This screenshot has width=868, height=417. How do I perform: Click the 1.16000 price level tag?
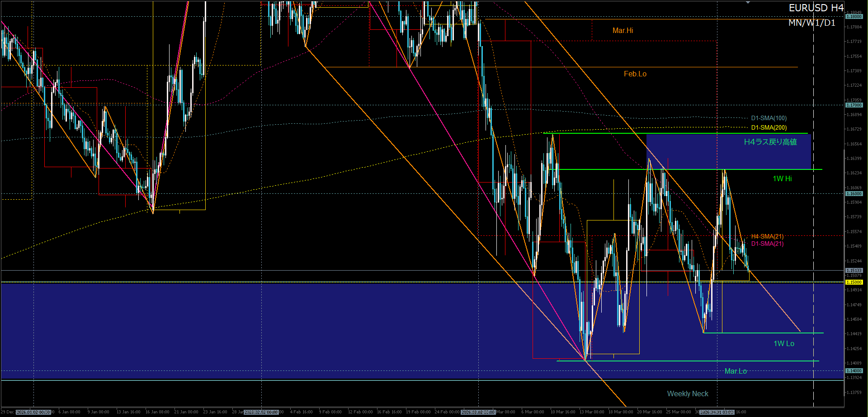[854, 194]
